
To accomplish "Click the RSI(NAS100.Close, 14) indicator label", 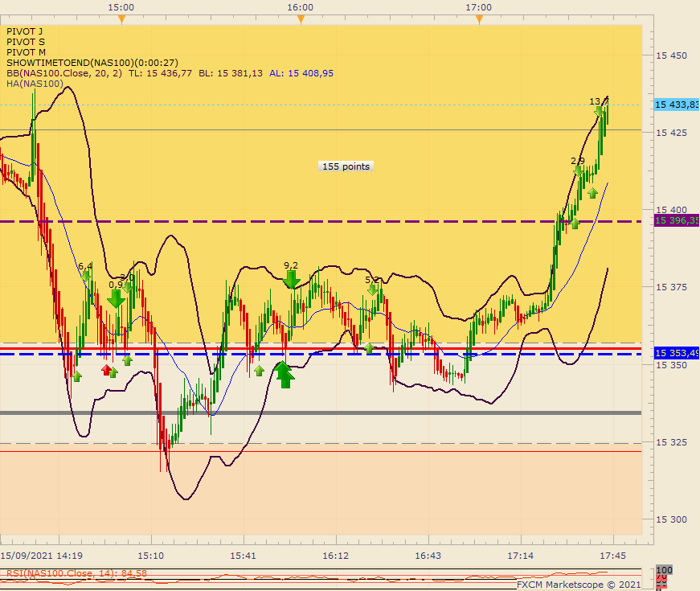I will pos(76,573).
